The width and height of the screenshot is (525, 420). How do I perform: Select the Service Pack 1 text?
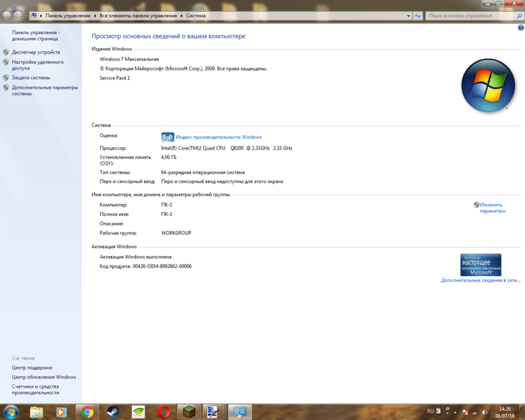tap(114, 78)
